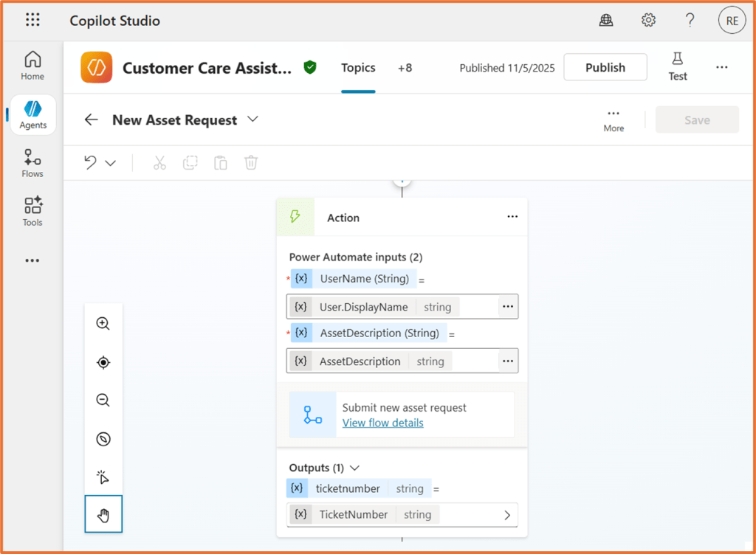Image resolution: width=756 pixels, height=554 pixels.
Task: Select the pointer selection tool
Action: [103, 477]
